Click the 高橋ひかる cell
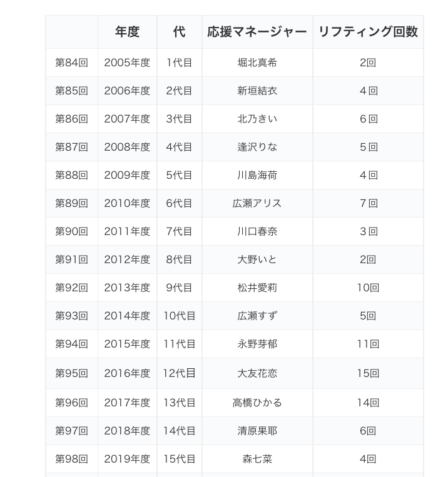448x477 pixels. click(x=257, y=403)
